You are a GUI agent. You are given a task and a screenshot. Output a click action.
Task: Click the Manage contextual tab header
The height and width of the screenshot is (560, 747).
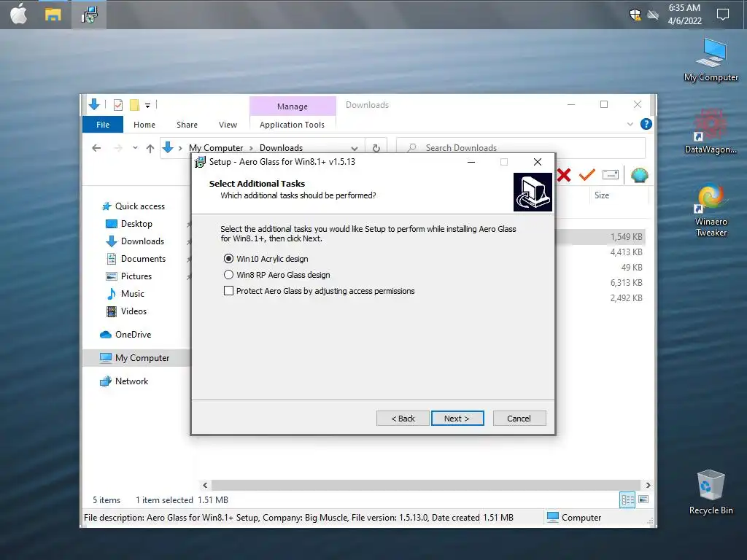pos(293,106)
